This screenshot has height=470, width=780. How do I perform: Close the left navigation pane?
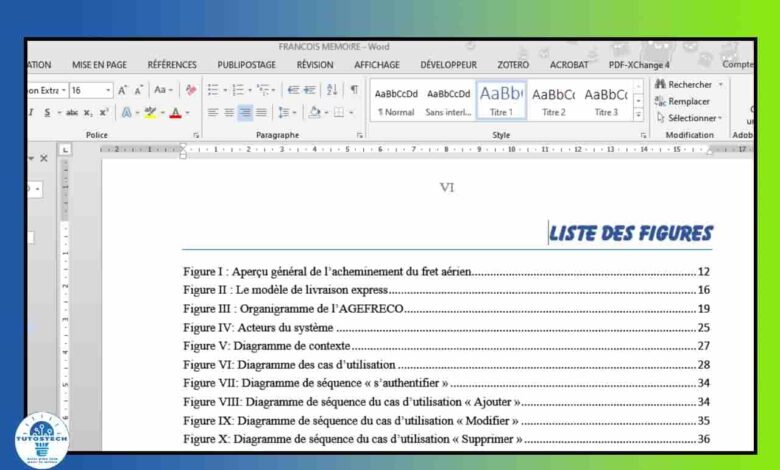tap(44, 158)
